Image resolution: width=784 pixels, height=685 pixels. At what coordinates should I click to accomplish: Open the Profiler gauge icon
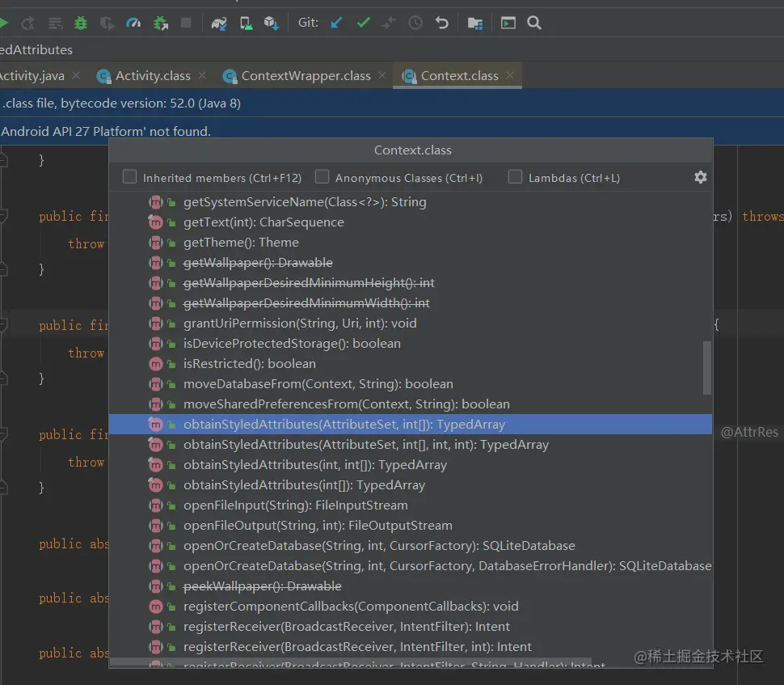(134, 23)
